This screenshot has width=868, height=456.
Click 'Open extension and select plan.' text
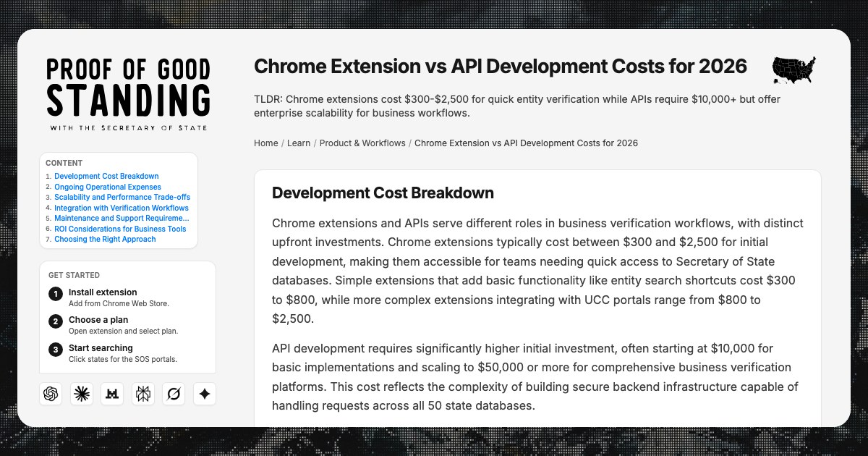pyautogui.click(x=123, y=331)
